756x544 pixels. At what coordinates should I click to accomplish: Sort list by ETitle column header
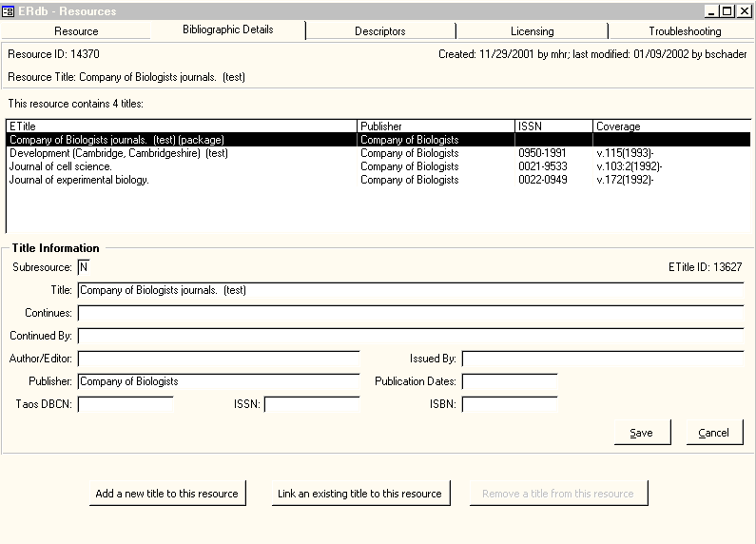[x=181, y=126]
